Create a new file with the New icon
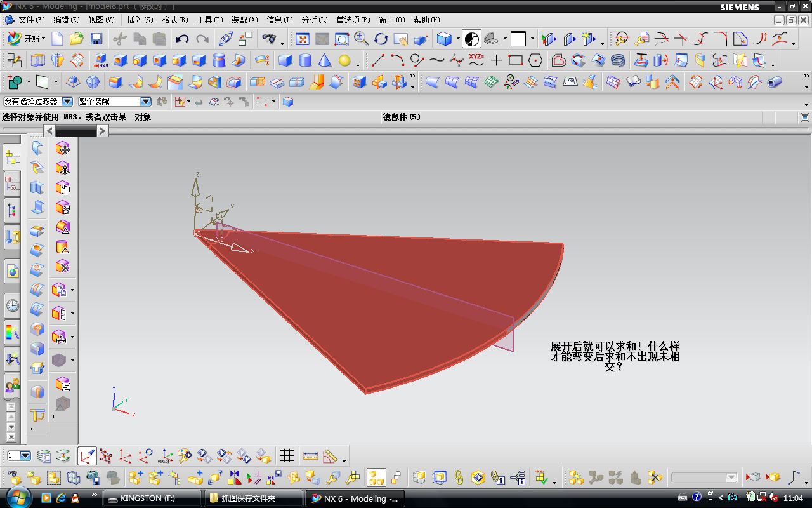 point(58,39)
